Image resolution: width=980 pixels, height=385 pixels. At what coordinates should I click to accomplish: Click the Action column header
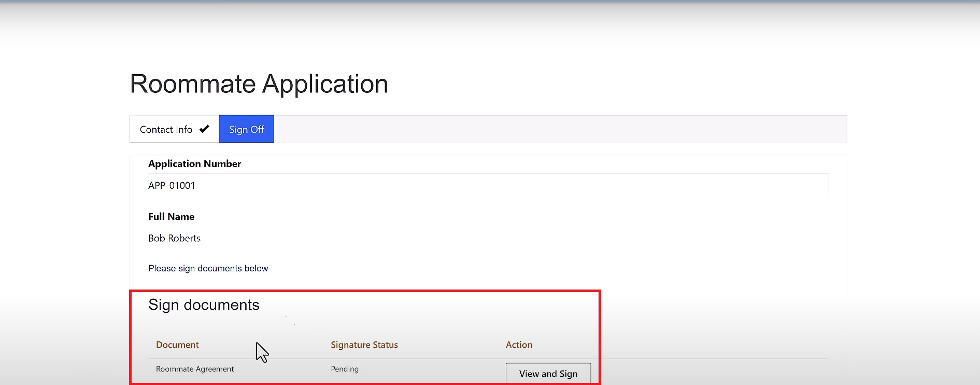(519, 345)
